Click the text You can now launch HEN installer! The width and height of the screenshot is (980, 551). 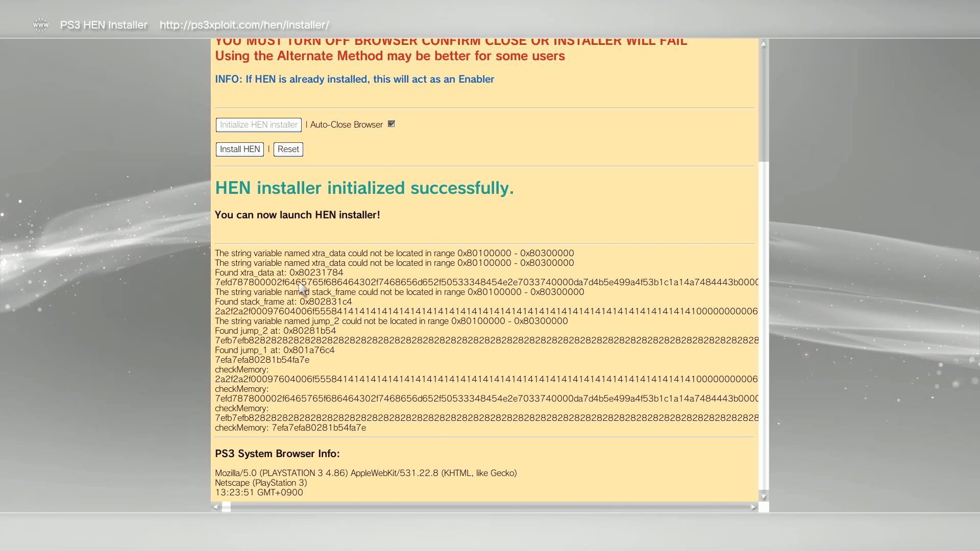tap(298, 215)
